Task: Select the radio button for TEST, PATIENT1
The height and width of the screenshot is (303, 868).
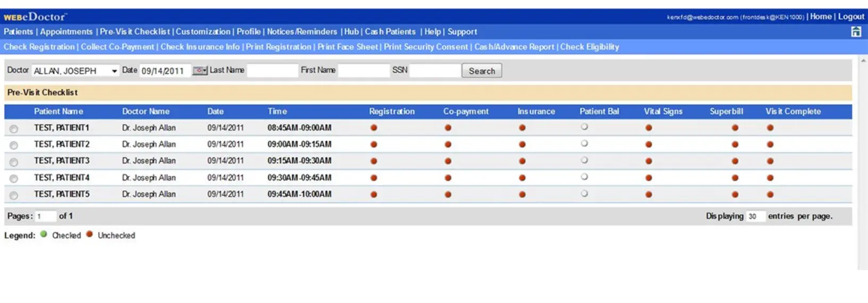Action: click(14, 129)
